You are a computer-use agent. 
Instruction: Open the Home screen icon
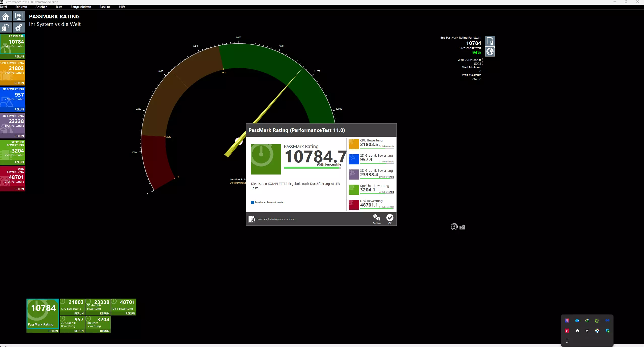[x=6, y=17]
